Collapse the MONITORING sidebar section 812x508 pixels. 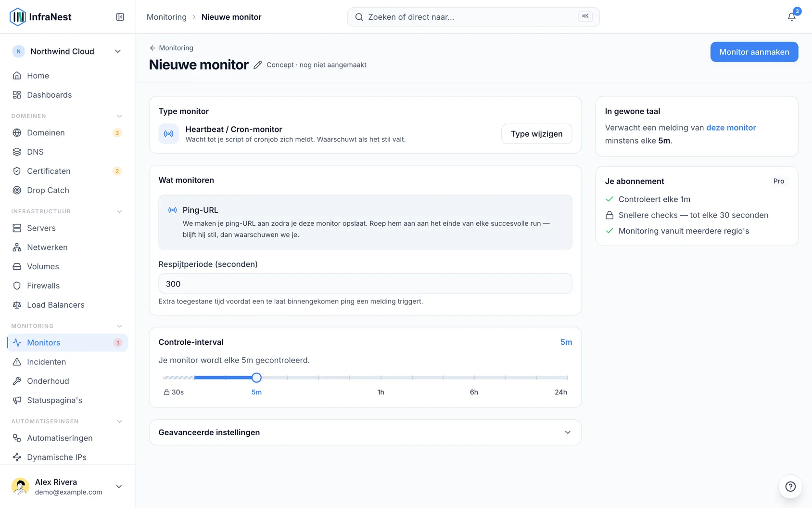pos(119,326)
